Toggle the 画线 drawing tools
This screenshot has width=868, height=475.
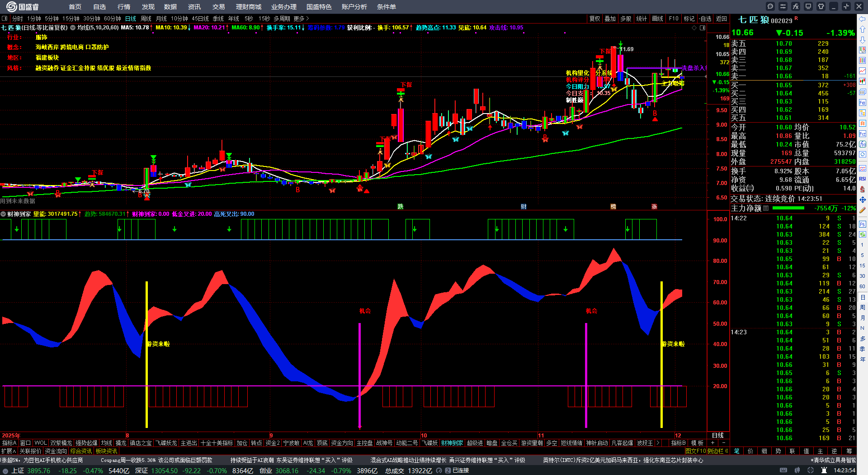coord(658,19)
